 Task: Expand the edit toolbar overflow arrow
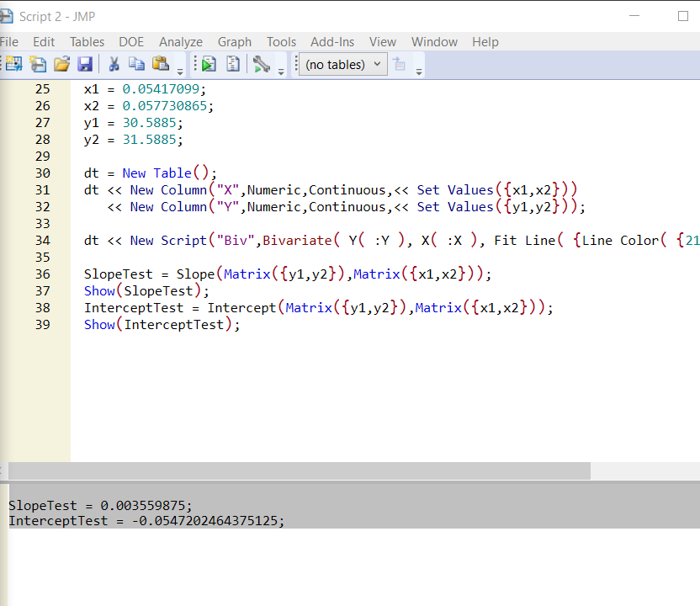coord(179,69)
